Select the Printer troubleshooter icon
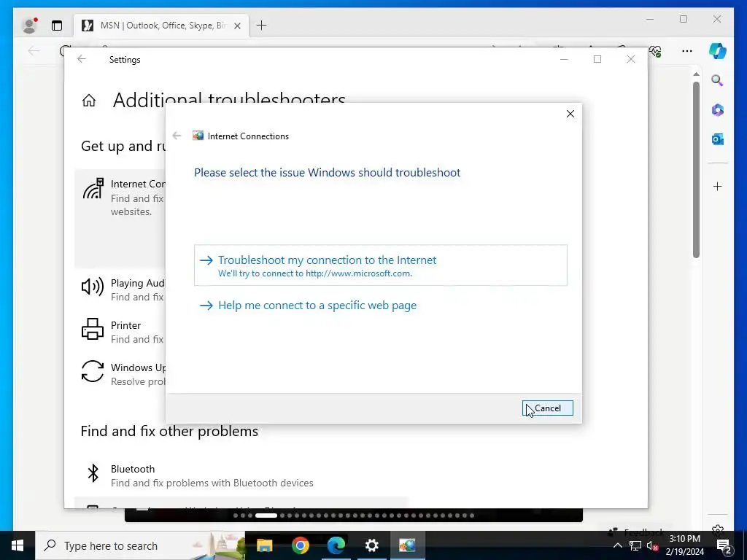The width and height of the screenshot is (747, 560). point(93,329)
